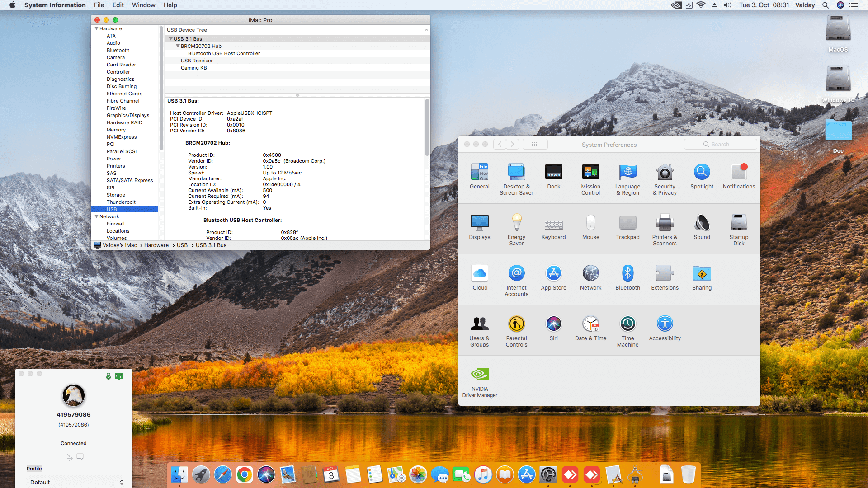Go back in System Preferences
868x488 pixels.
(500, 145)
